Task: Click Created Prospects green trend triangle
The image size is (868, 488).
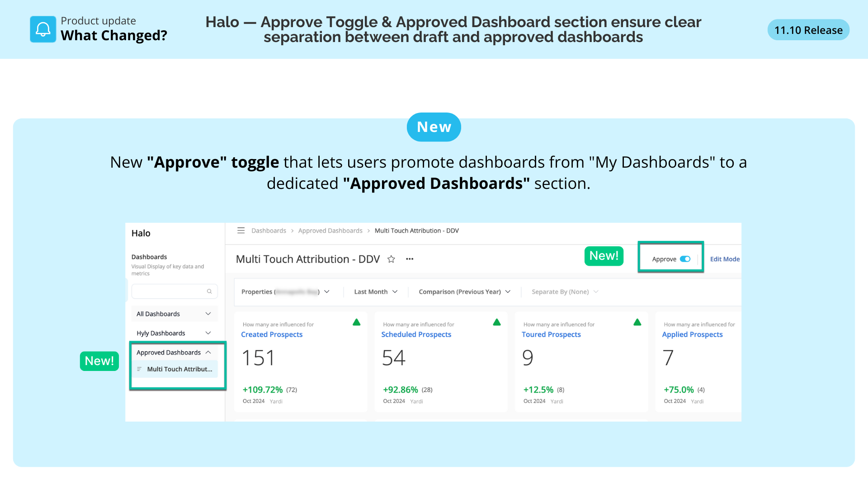Action: point(356,322)
